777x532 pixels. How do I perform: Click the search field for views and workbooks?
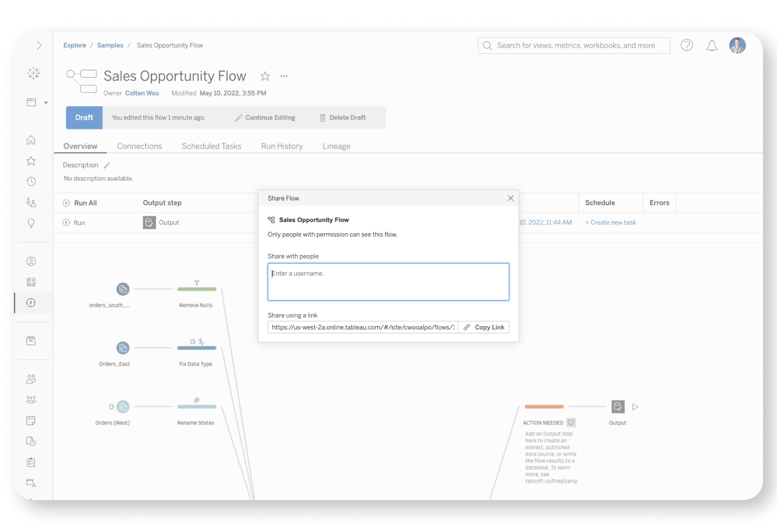(574, 46)
